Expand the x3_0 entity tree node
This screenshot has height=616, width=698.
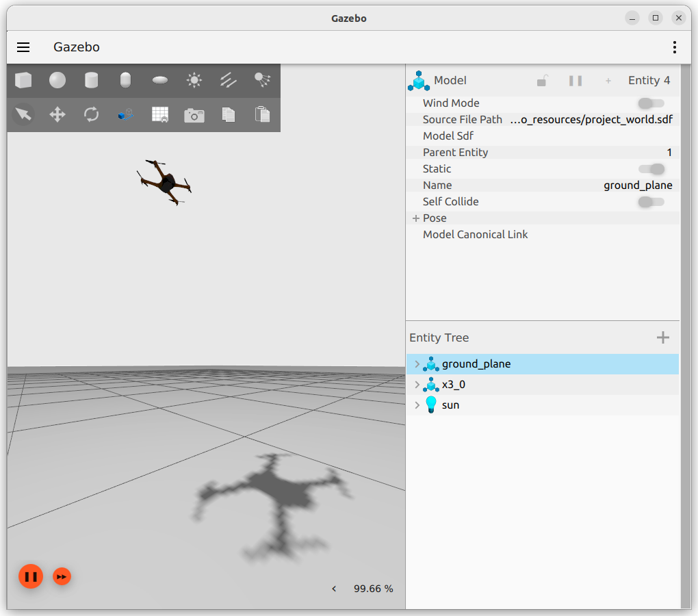pyautogui.click(x=417, y=385)
